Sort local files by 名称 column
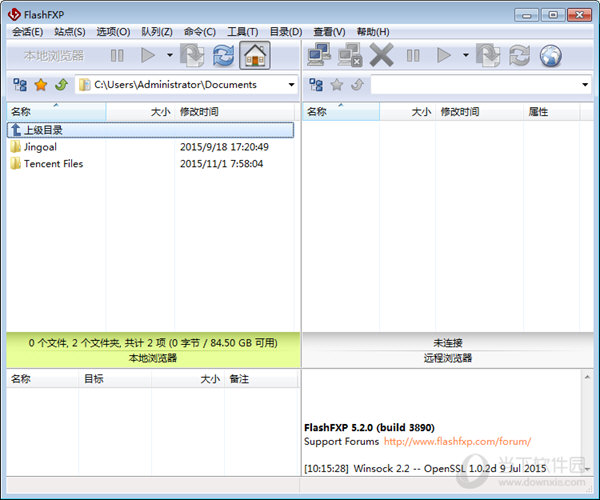Screen dimensions: 600x500 click(x=56, y=112)
